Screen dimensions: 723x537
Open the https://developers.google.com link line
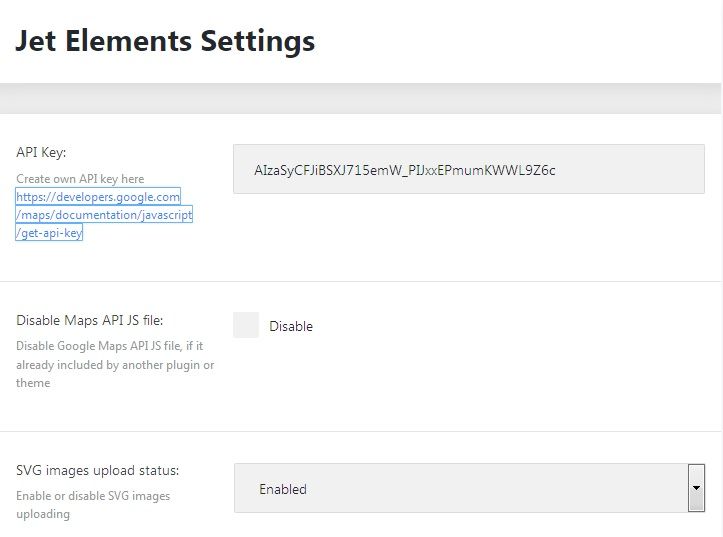pos(98,197)
